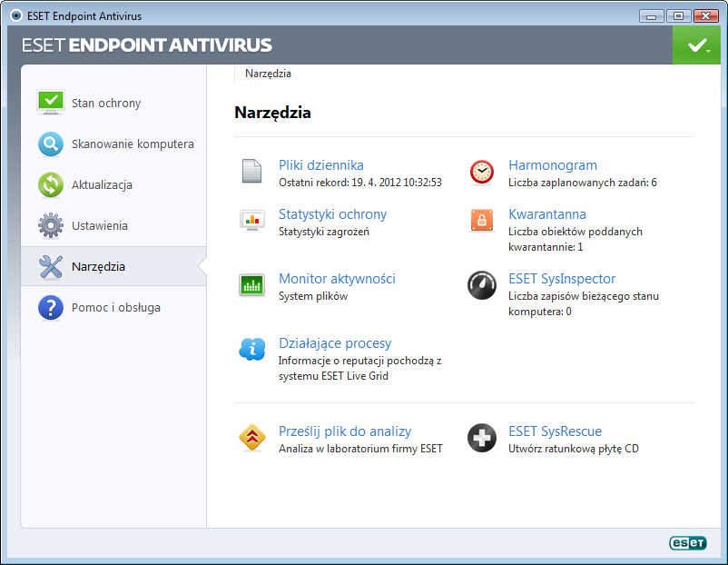Click the 'System plików' description
This screenshot has height=565, width=728.
tap(313, 296)
